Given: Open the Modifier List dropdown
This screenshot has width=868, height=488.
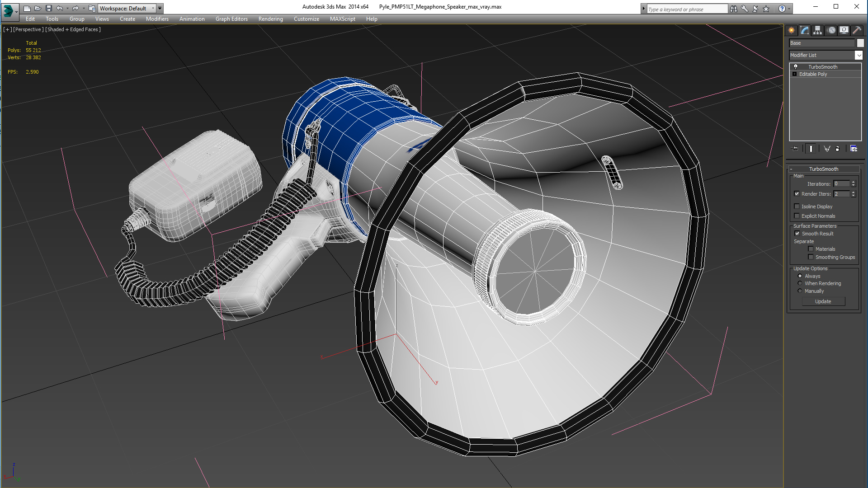Looking at the screenshot, I should (x=859, y=55).
